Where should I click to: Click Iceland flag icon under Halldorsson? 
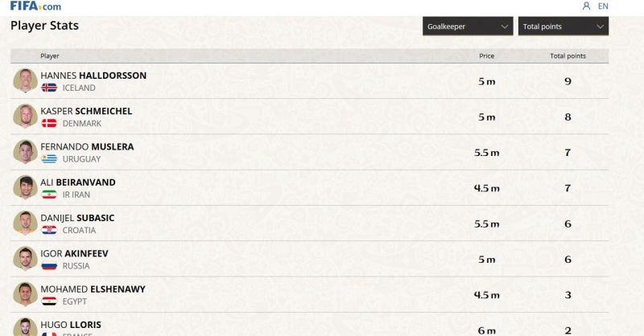[x=49, y=88]
